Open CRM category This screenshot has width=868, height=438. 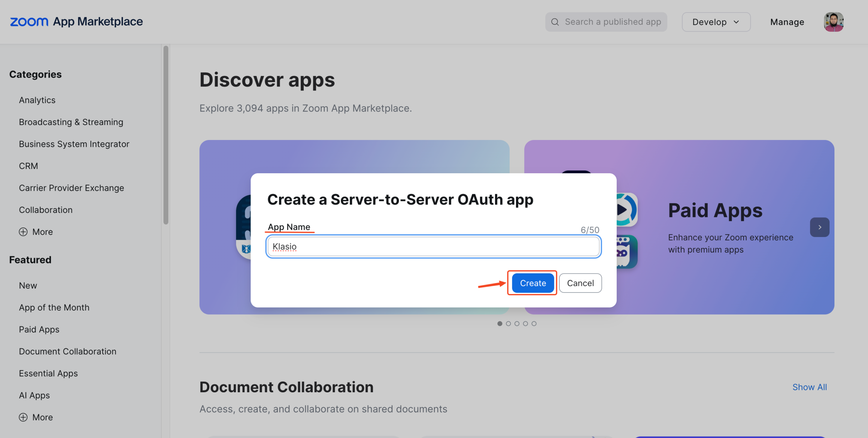[x=28, y=166]
